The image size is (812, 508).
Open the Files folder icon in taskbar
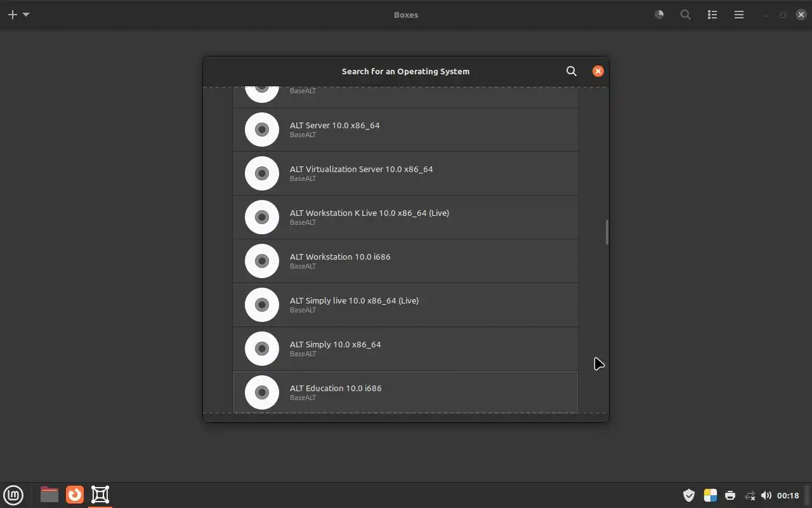click(49, 494)
